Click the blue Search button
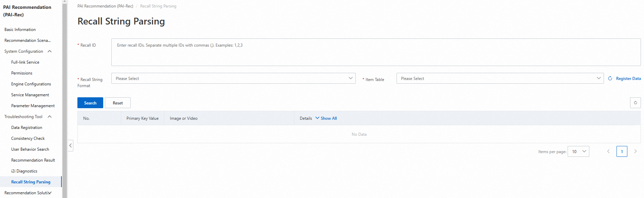Image resolution: width=644 pixels, height=198 pixels. click(x=90, y=103)
